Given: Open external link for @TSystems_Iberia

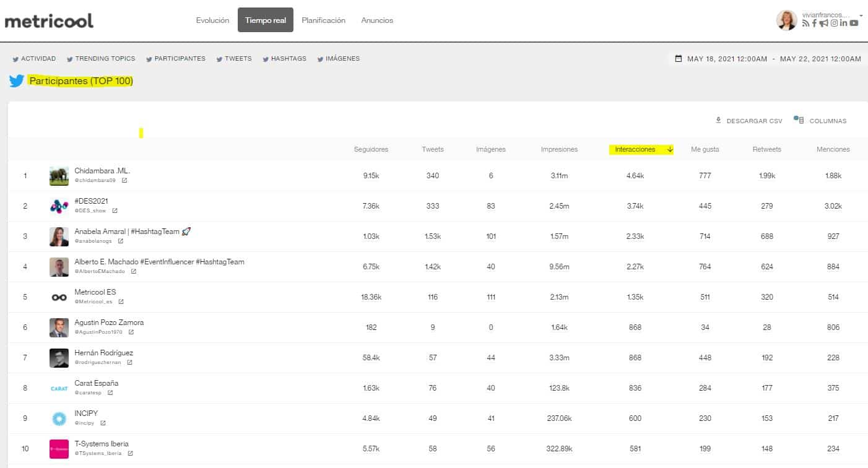Looking at the screenshot, I should coord(131,454).
